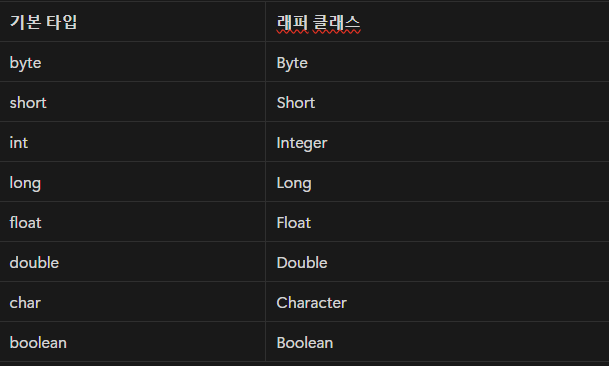The image size is (609, 366).
Task: Select the Character cell
Action: (x=437, y=302)
